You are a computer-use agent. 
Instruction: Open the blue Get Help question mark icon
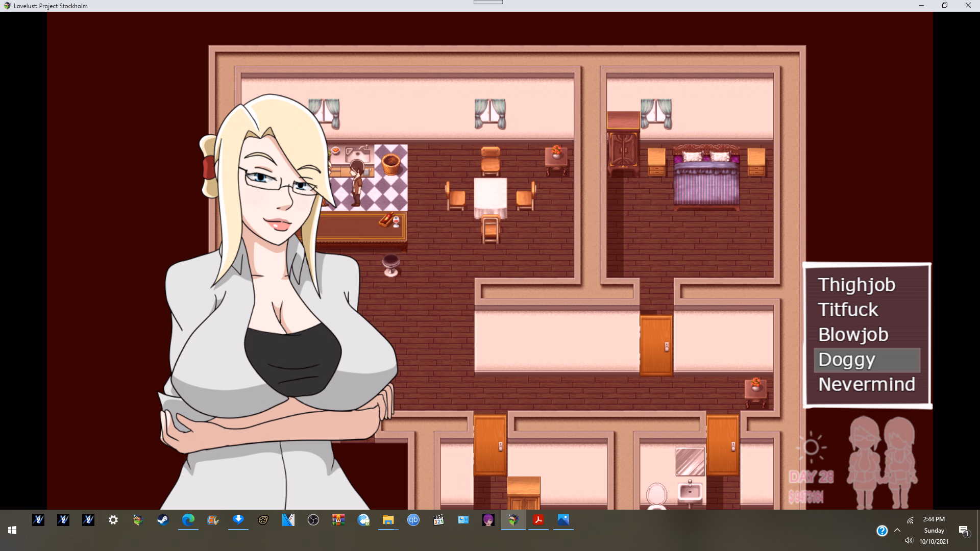(x=882, y=531)
